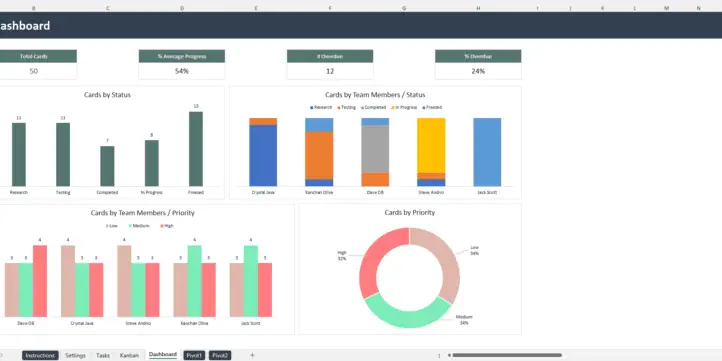Select the Cards by Status chart title
The image size is (722, 361).
point(107,95)
